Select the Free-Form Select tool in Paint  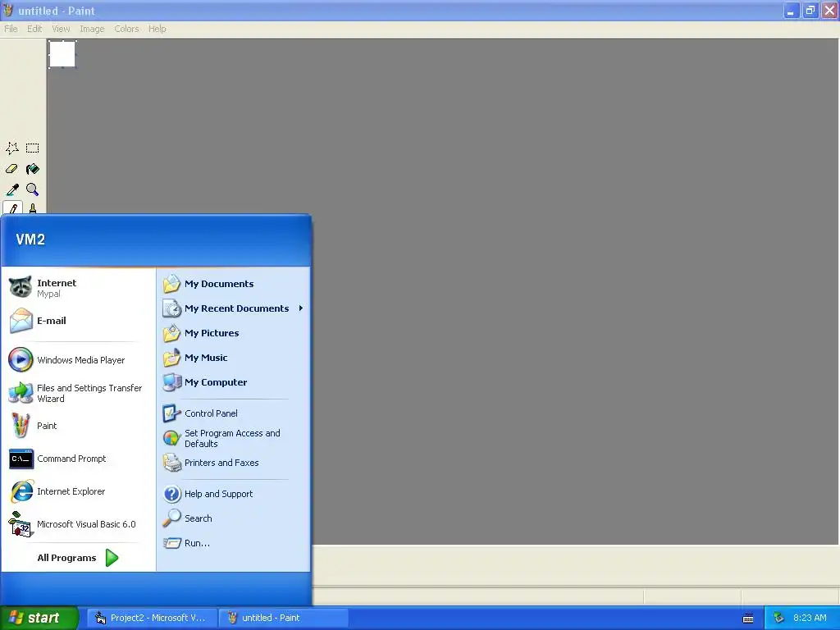pos(12,148)
